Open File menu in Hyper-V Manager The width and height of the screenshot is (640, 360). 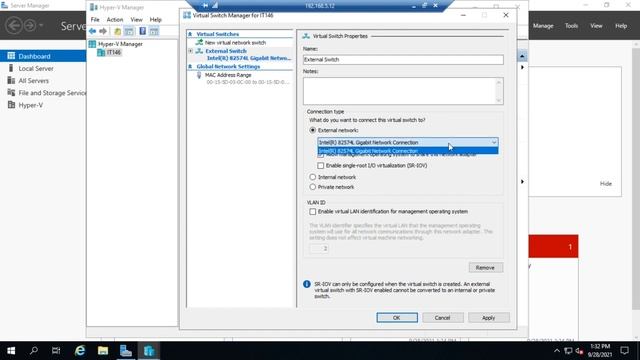tap(95, 20)
